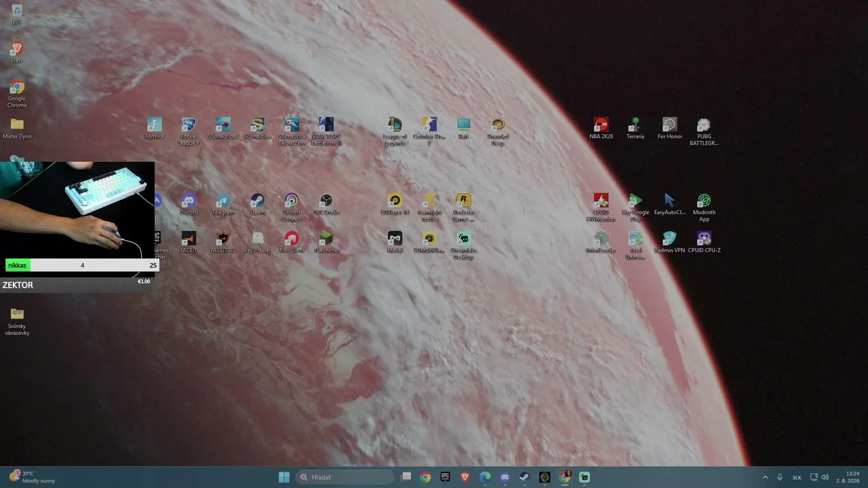
Task: Select the Key Presser shortcut
Action: 258,242
